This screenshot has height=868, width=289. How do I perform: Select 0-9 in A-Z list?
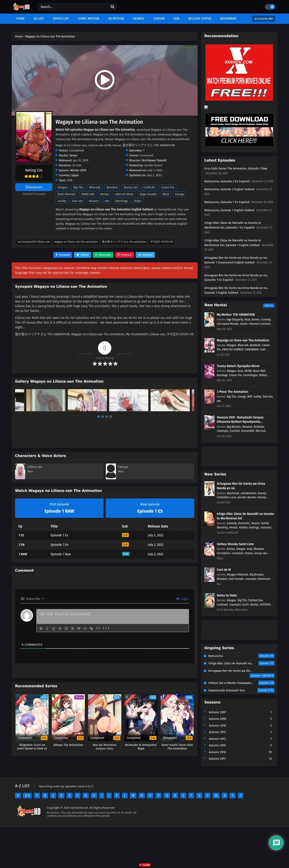tap(27, 796)
